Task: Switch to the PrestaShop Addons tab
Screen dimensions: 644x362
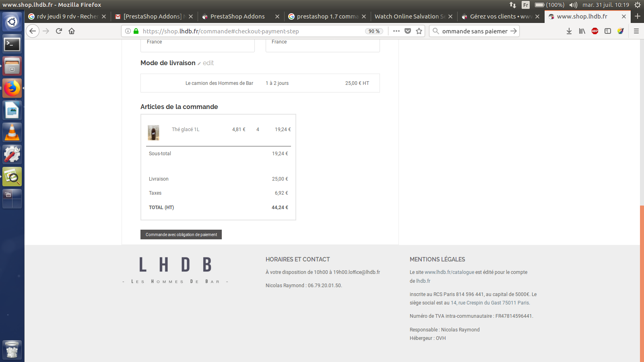Action: click(237, 16)
